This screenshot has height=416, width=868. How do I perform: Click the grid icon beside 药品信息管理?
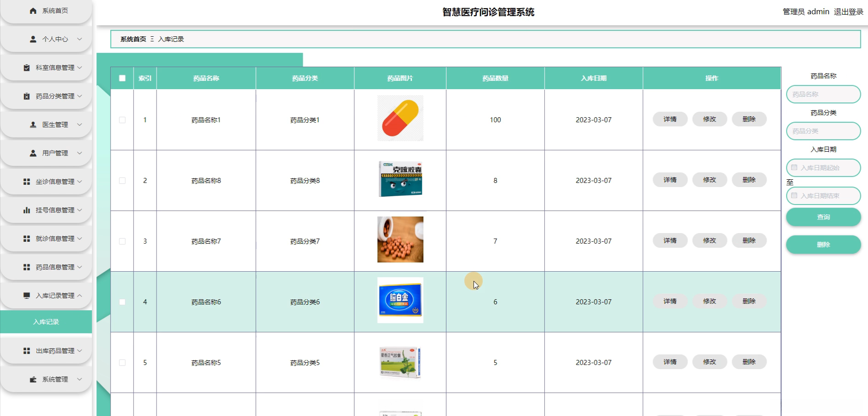(x=27, y=267)
